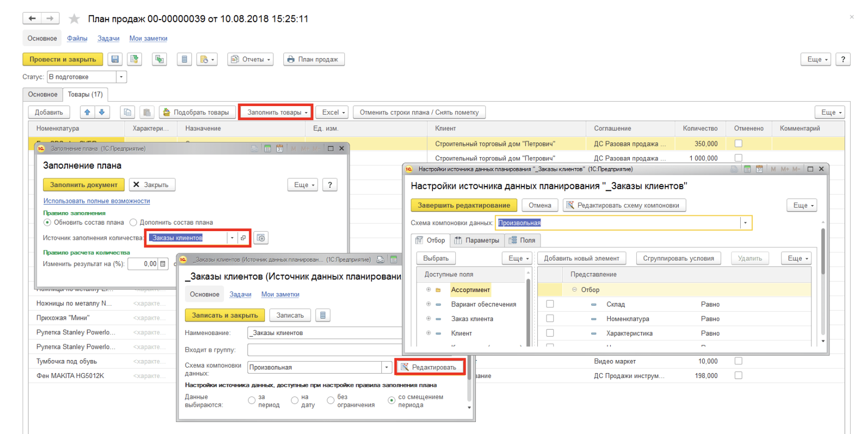Click the floppy disk save icon
The height and width of the screenshot is (434, 868).
coord(115,59)
